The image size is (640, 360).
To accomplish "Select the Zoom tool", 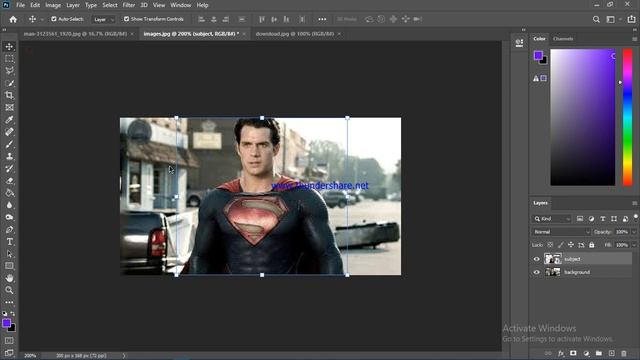I will [9, 290].
